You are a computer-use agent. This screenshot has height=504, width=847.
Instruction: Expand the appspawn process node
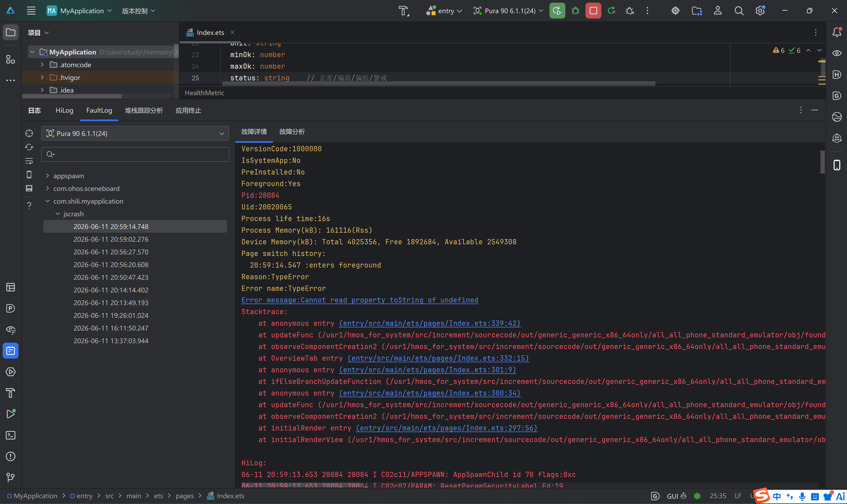pyautogui.click(x=47, y=176)
